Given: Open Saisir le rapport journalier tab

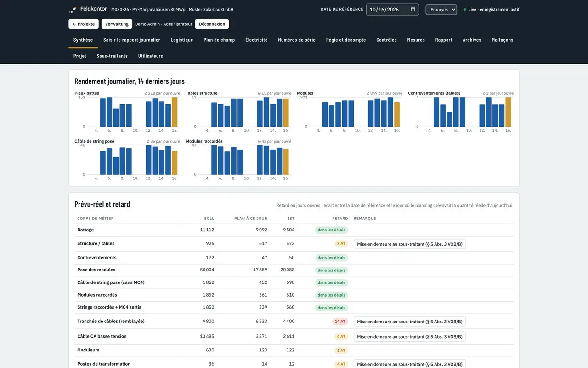Looking at the screenshot, I should pos(132,40).
